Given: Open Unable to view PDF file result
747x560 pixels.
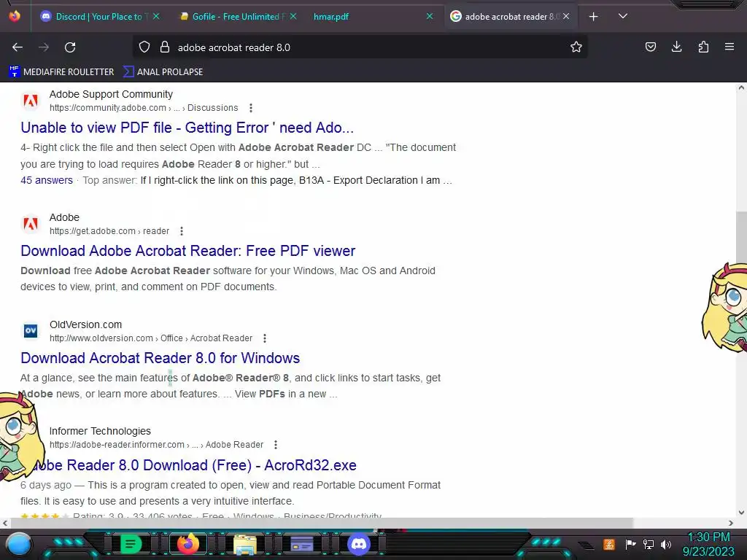Looking at the screenshot, I should point(187,128).
